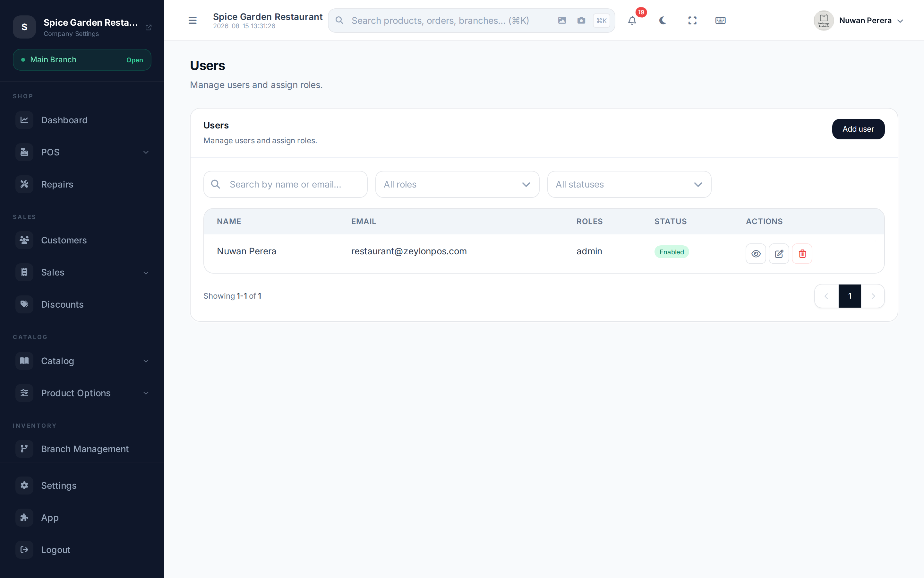924x578 pixels.
Task: Toggle the hamburger sidebar menu
Action: tap(193, 20)
